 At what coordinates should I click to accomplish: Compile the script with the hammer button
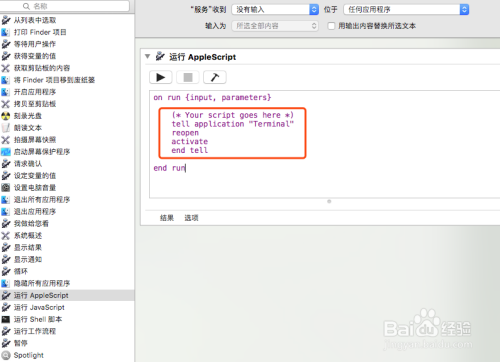click(x=215, y=77)
